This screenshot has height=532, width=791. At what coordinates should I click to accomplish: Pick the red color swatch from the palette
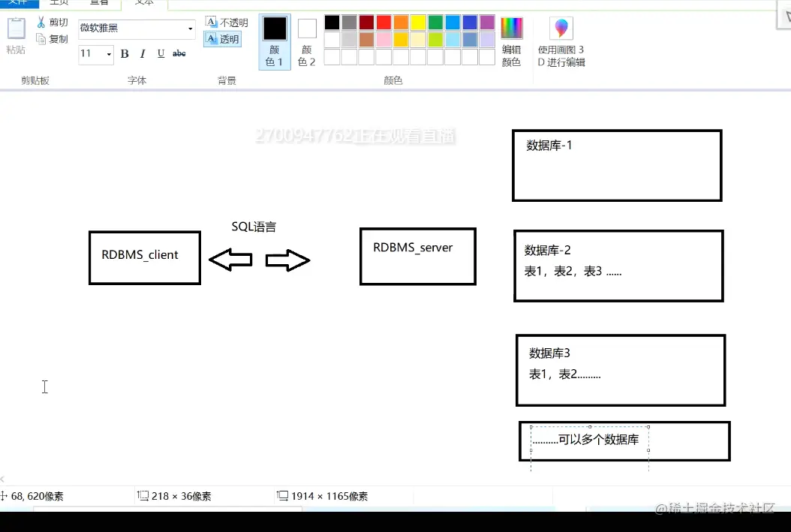[x=383, y=22]
